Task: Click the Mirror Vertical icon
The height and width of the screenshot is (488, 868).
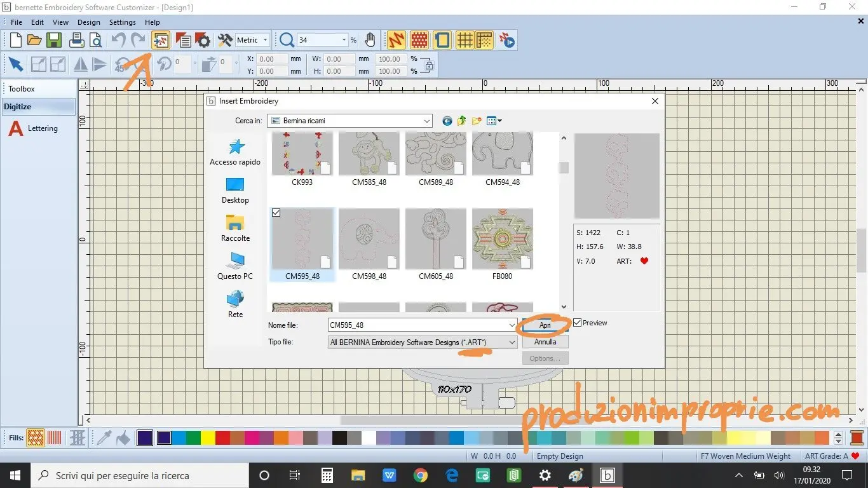Action: pos(99,64)
